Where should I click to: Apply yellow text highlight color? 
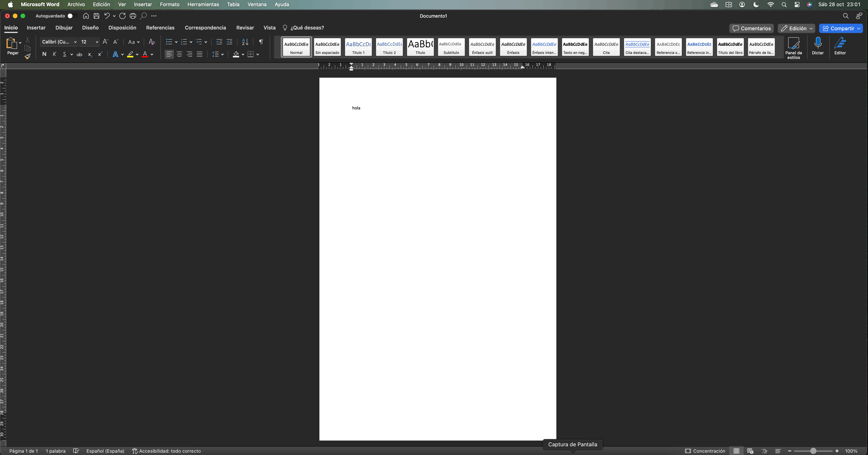tap(130, 54)
